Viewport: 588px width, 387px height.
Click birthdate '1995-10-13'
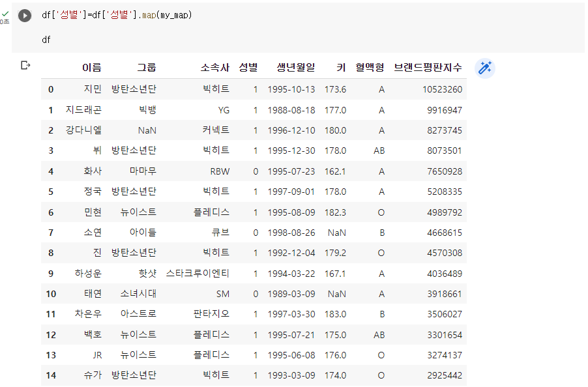291,89
